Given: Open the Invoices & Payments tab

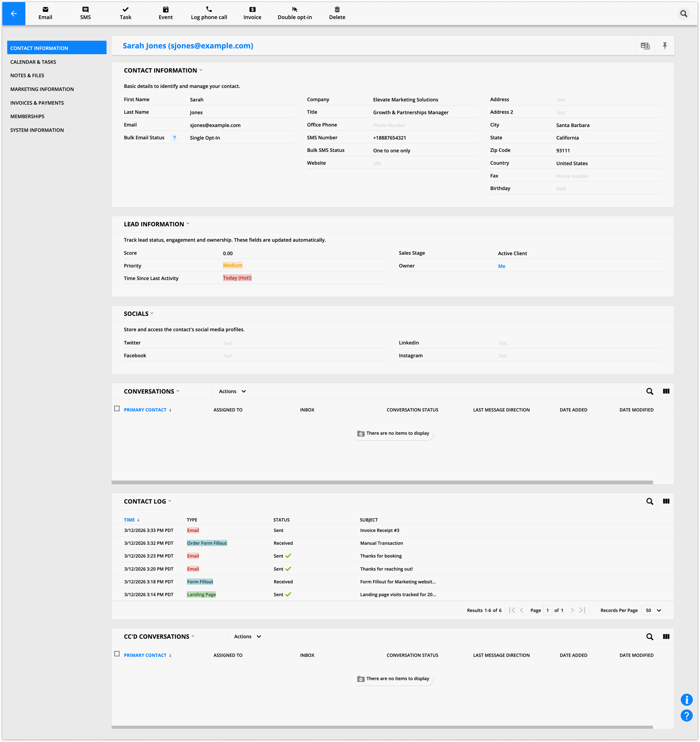Looking at the screenshot, I should (37, 103).
